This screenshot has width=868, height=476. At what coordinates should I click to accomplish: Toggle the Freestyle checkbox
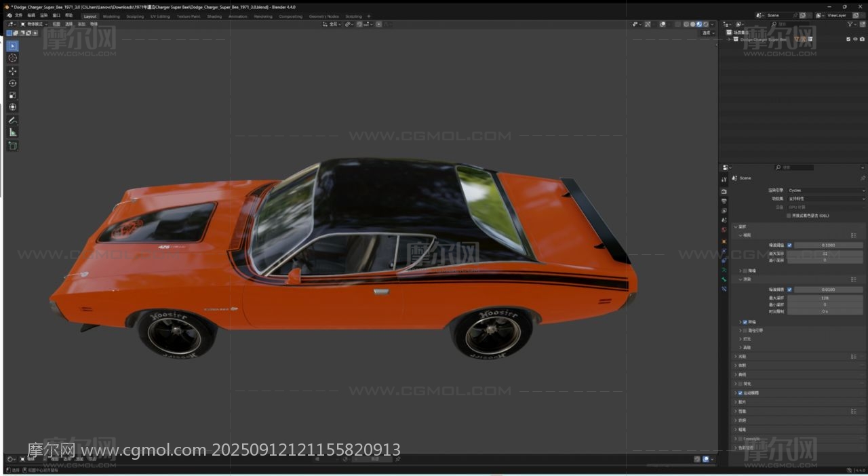[740, 439]
